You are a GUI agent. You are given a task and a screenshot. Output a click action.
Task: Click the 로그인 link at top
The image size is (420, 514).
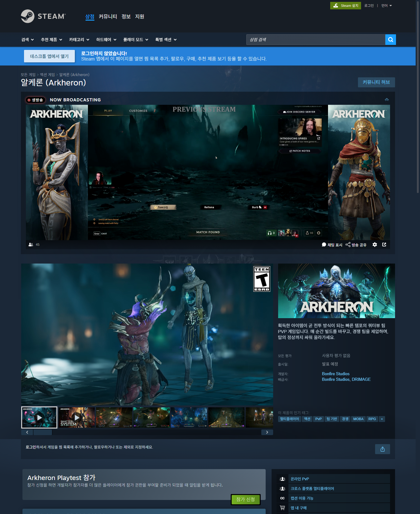tap(369, 6)
